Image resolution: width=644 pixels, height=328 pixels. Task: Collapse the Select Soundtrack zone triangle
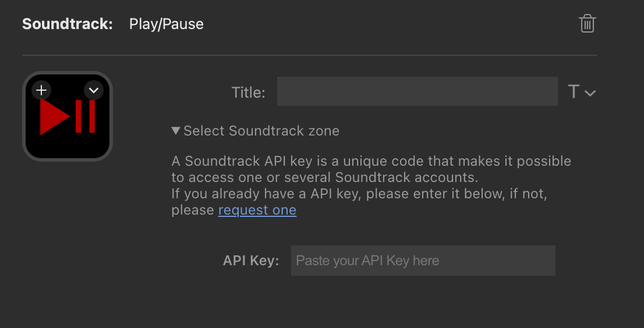coord(176,131)
